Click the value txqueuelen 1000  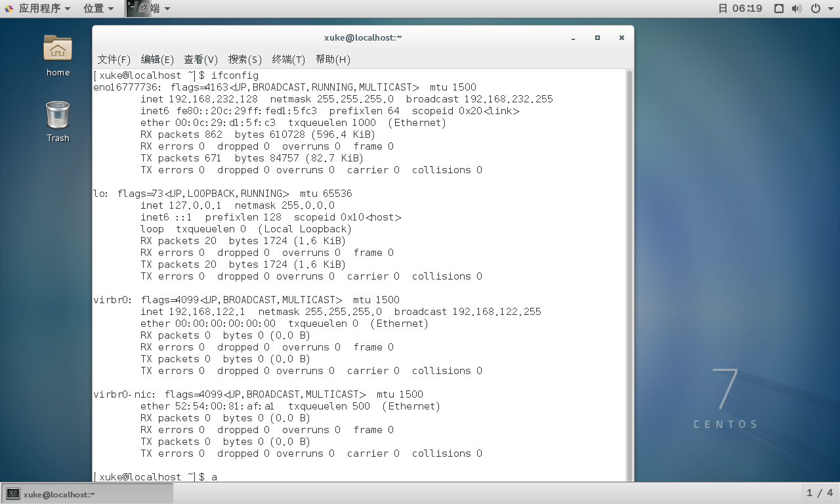coord(332,123)
